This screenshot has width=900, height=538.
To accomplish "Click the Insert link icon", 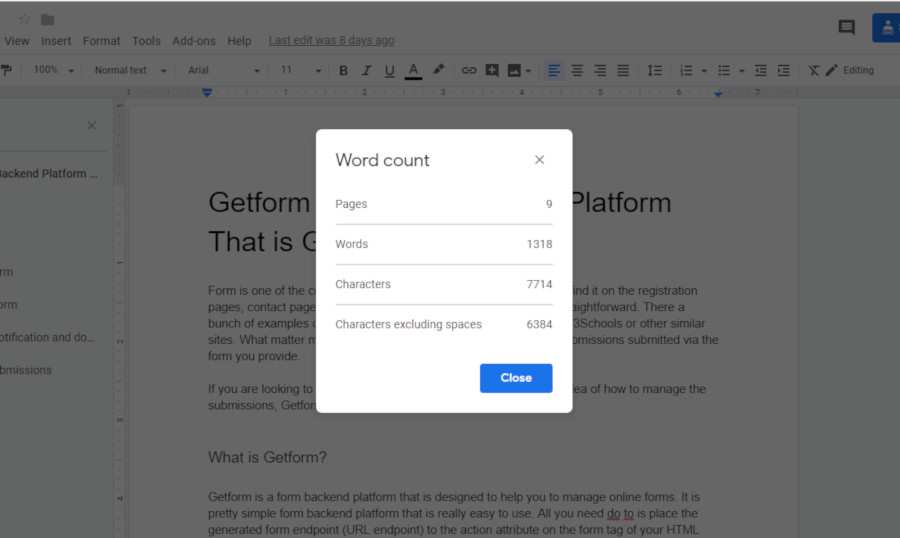I will click(x=469, y=71).
